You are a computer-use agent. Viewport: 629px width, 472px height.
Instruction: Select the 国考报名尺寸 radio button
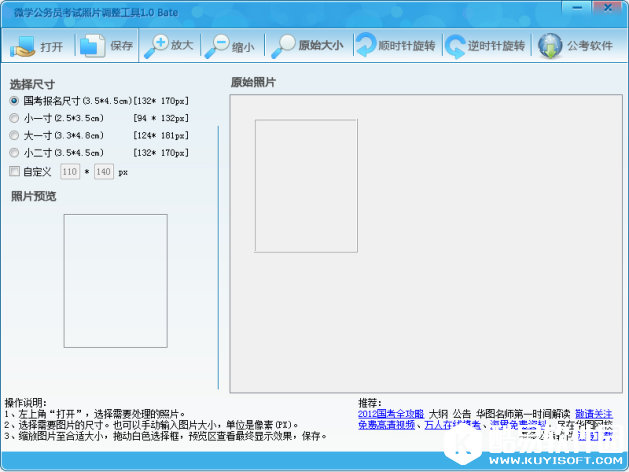(14, 101)
